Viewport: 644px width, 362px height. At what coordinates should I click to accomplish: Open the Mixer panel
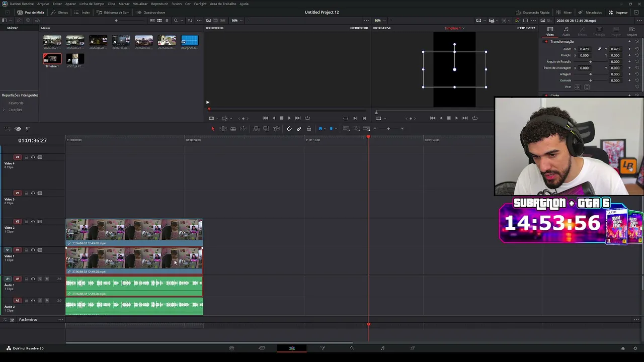(565, 13)
